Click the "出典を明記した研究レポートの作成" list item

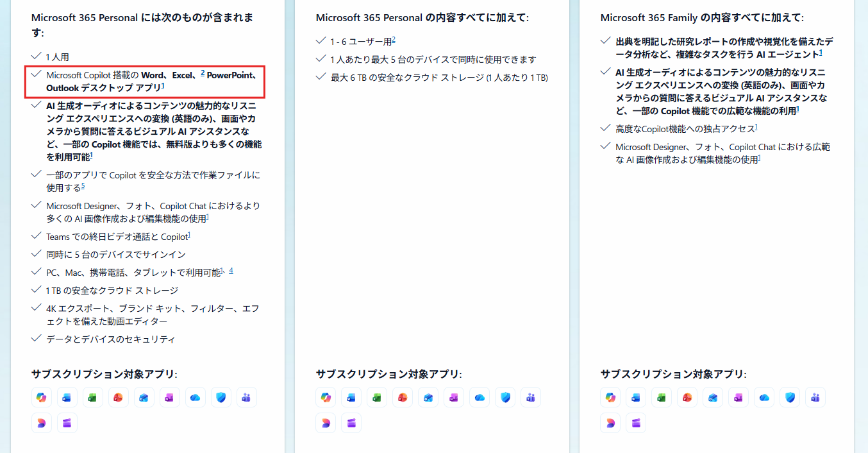[x=724, y=48]
